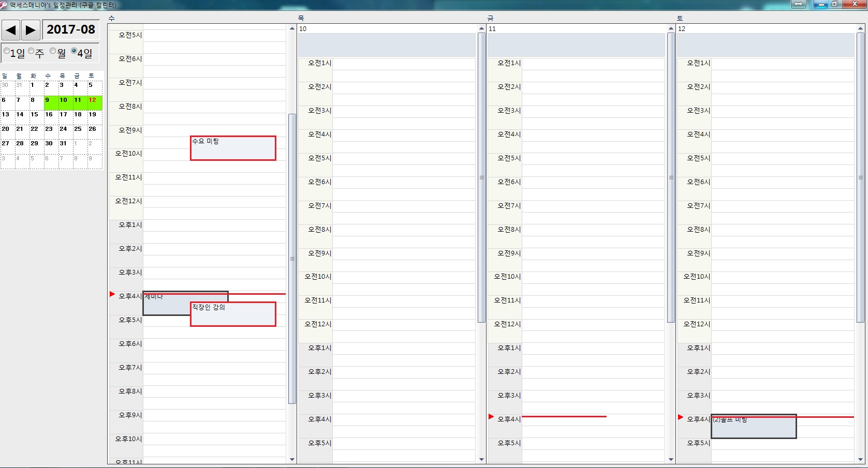Click the Thursday column scrollbar thumb
Viewport: 868px width, 468px height.
coord(481,177)
